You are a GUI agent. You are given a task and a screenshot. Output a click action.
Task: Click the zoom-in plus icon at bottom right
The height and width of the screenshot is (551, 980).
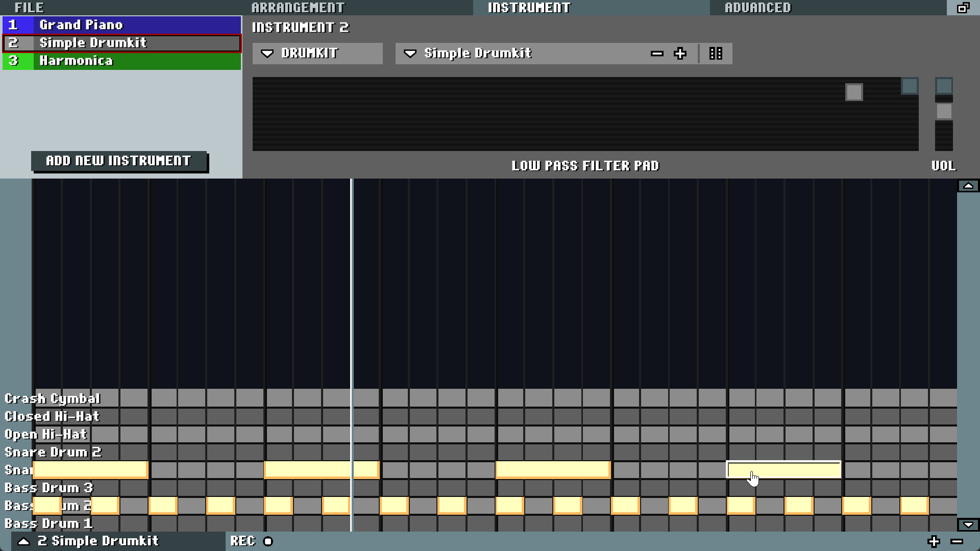coord(934,541)
